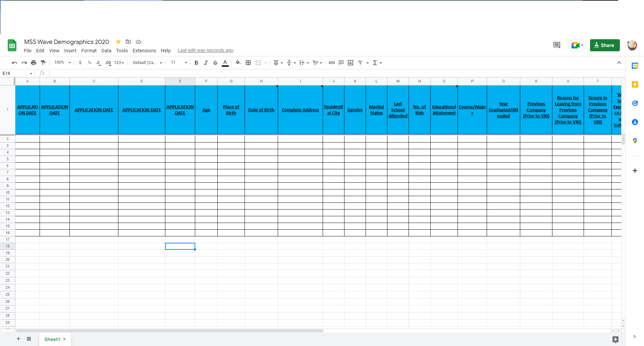
Task: Open the Extensions menu
Action: click(x=144, y=51)
